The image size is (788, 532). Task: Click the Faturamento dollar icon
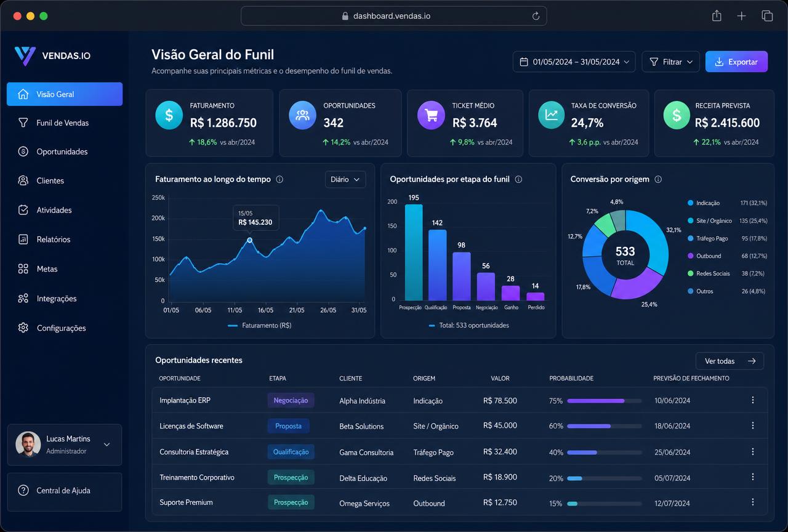(x=169, y=115)
